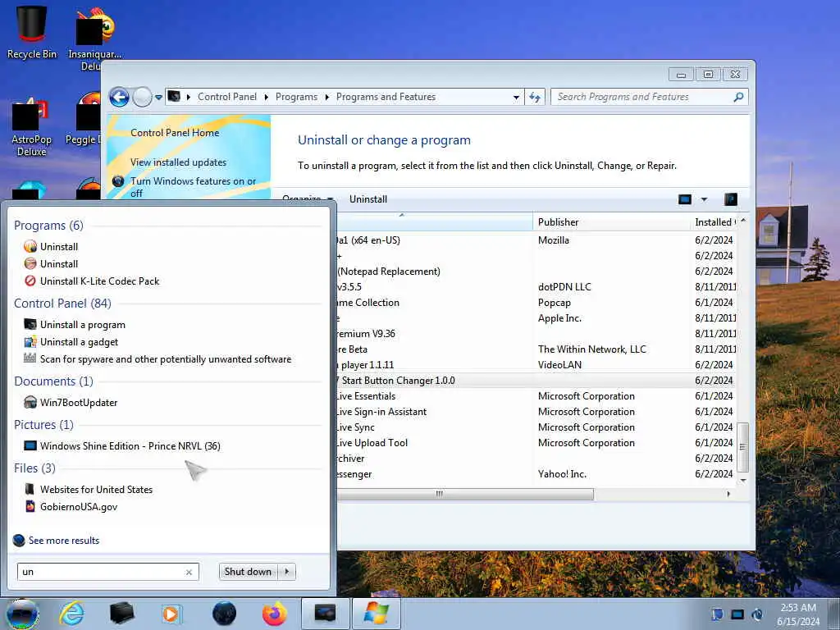Click the vertical scrollbar thumb in program list
The height and width of the screenshot is (630, 840).
click(742, 447)
